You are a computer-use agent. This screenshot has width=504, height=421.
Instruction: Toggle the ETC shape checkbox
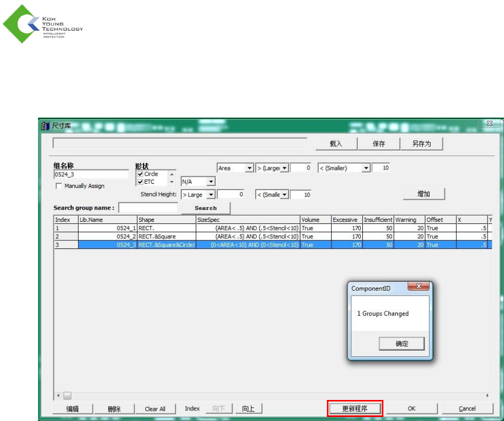(140, 182)
